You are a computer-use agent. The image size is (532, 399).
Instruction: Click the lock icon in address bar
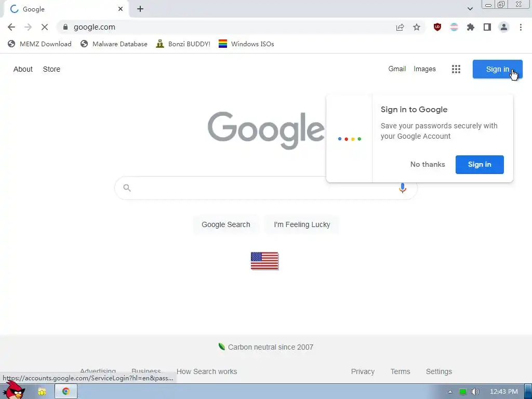tap(65, 27)
